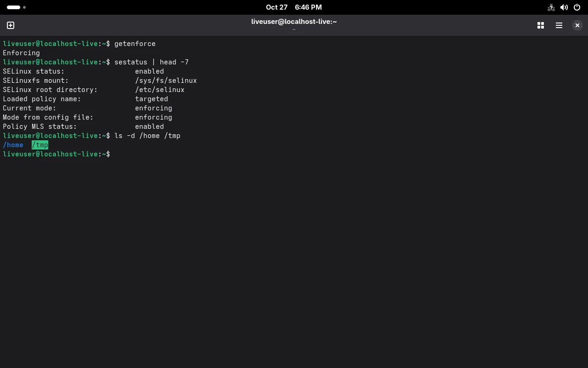Click the 'Mode from config file:' label
This screenshot has height=368, width=588.
[x=48, y=117]
